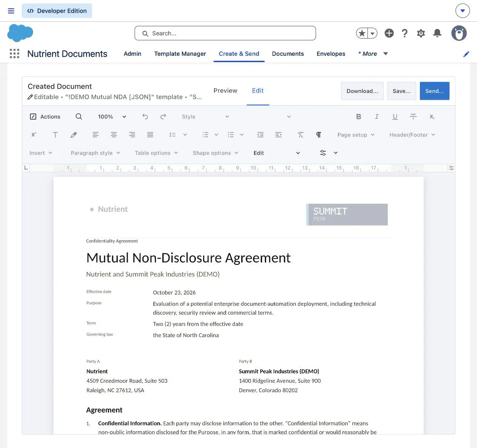Click the Salesforce cloud logo
Screen dimensions: 477x448
click(x=20, y=33)
